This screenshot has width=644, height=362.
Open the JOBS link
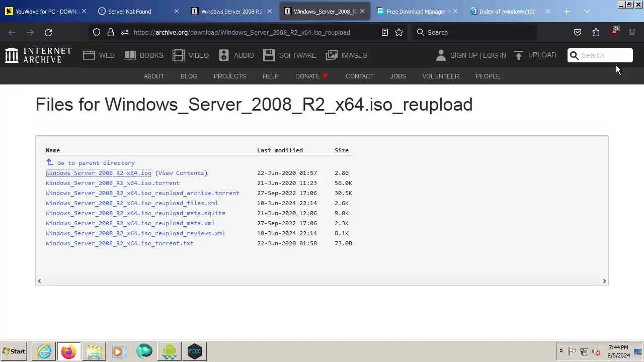click(x=398, y=76)
